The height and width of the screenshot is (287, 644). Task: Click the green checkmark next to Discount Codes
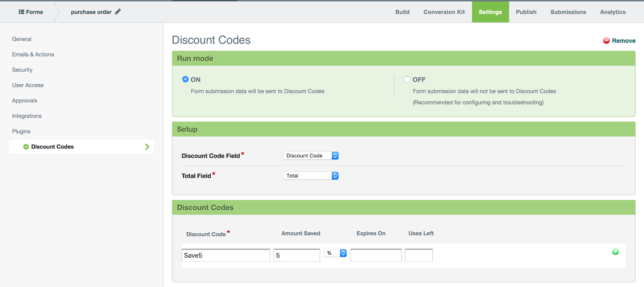(x=26, y=147)
